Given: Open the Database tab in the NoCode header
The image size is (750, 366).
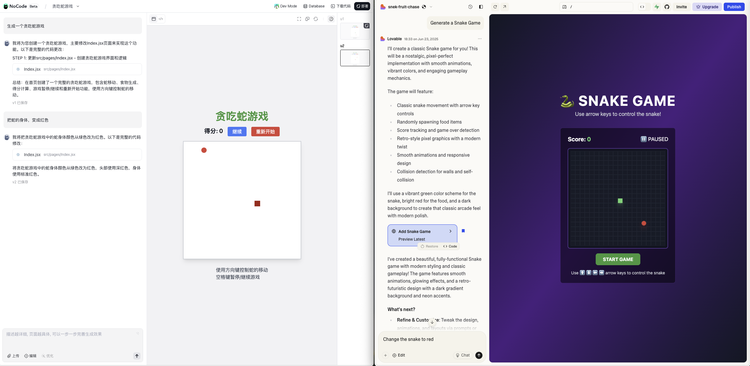Looking at the screenshot, I should click(x=314, y=6).
